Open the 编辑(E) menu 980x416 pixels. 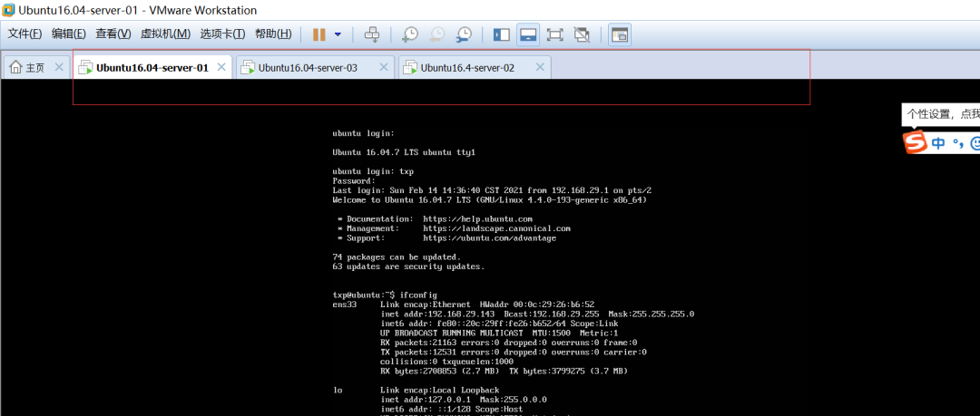coord(69,34)
